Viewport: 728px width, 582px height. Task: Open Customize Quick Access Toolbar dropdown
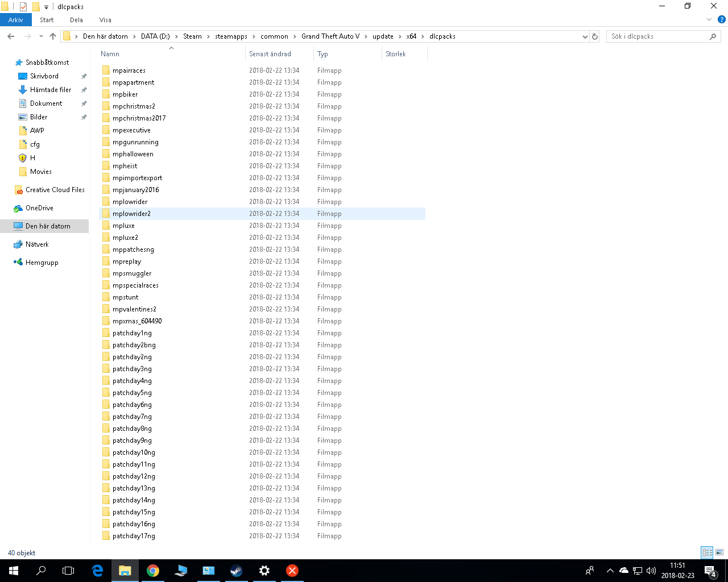[x=46, y=7]
